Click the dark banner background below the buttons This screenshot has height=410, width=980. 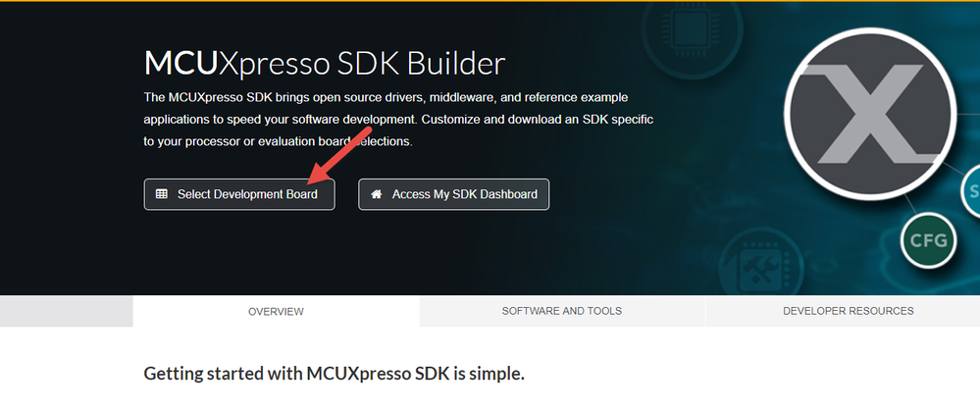pos(392,255)
